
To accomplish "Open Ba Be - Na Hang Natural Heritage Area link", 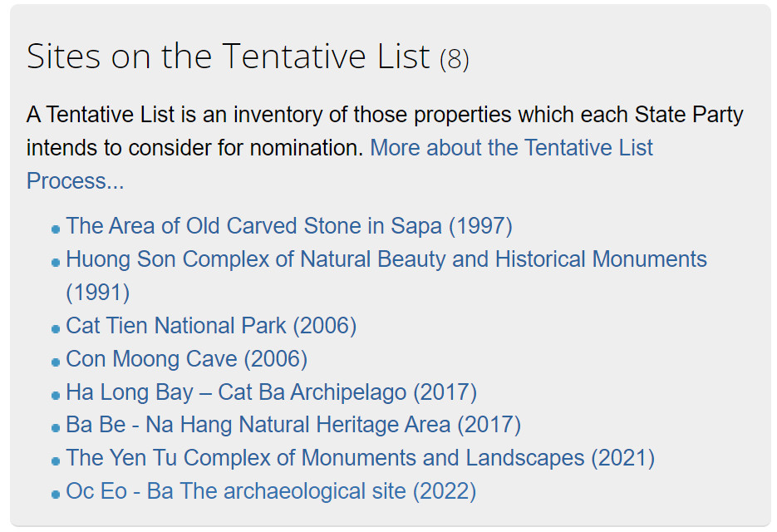I will tap(293, 425).
